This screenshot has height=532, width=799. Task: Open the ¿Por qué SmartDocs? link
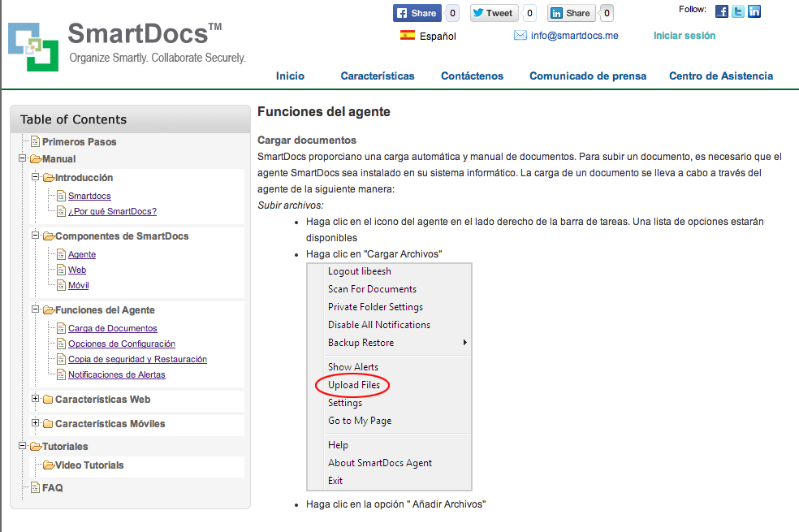tap(112, 211)
